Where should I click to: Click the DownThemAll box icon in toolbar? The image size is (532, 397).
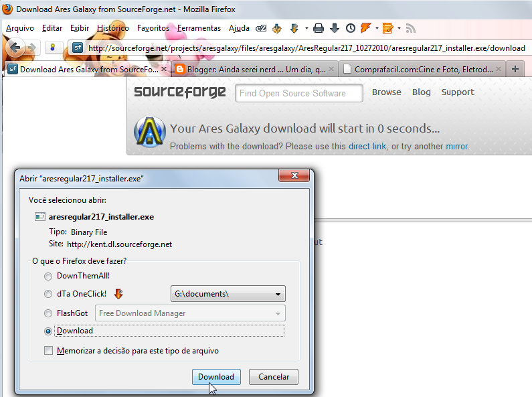277,29
